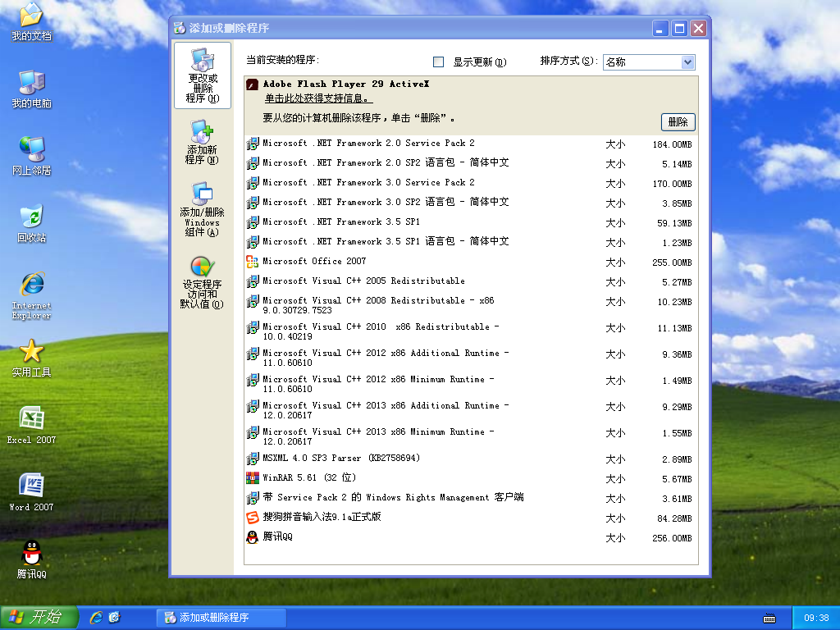Open 设定程序访问和默认值 sidebar section
This screenshot has height=630, width=840.
[202, 282]
